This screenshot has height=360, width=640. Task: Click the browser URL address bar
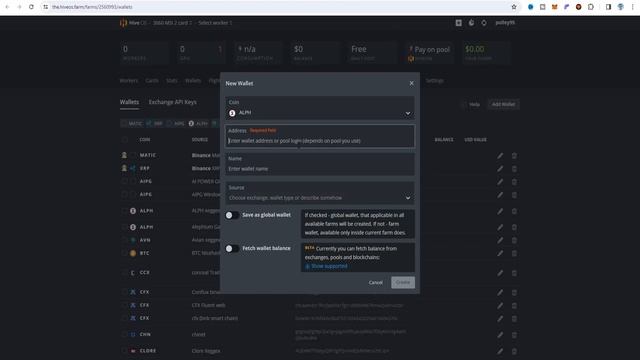pos(278,7)
